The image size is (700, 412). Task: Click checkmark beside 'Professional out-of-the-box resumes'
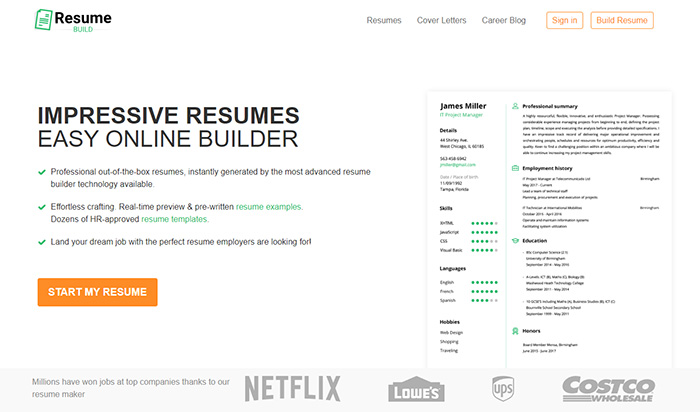point(41,172)
